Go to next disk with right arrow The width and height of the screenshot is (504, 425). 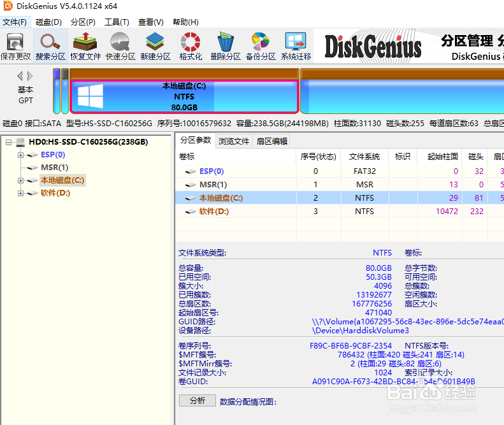coord(30,76)
